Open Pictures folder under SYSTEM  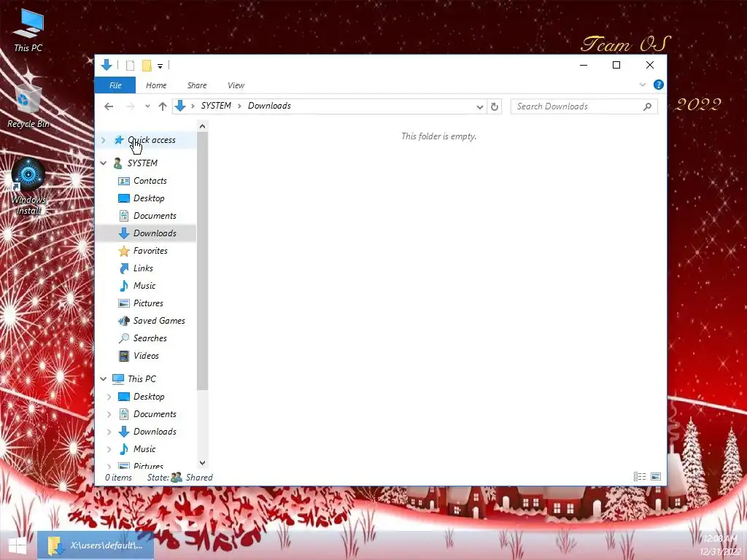(x=148, y=303)
